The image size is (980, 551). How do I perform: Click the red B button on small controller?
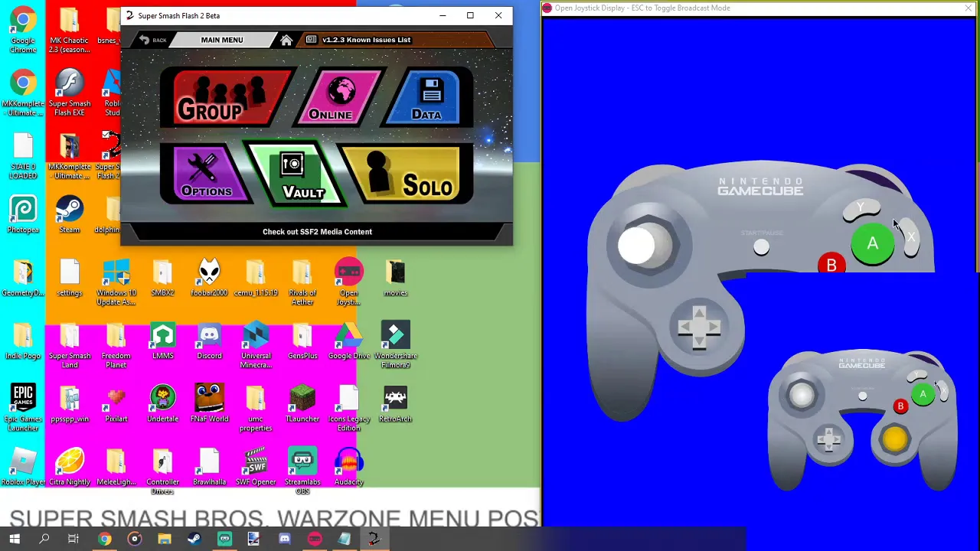click(x=900, y=406)
